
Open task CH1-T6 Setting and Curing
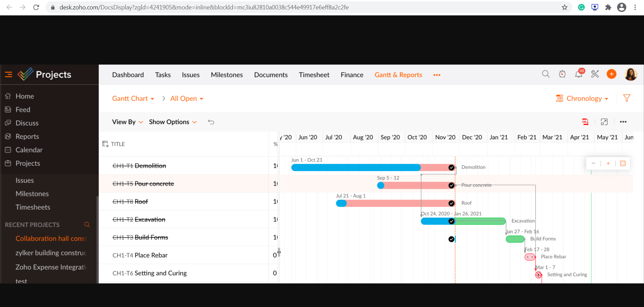point(150,273)
